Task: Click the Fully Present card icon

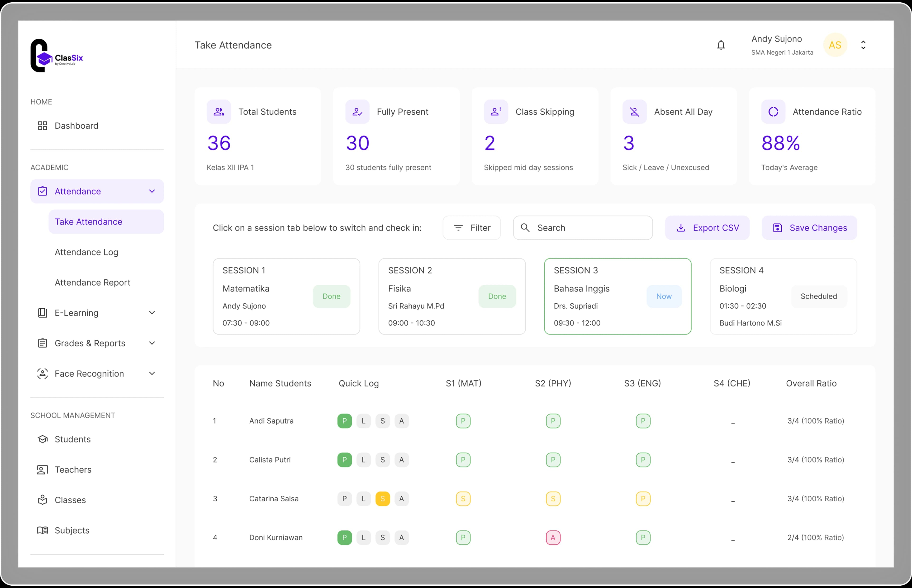Action: [357, 112]
